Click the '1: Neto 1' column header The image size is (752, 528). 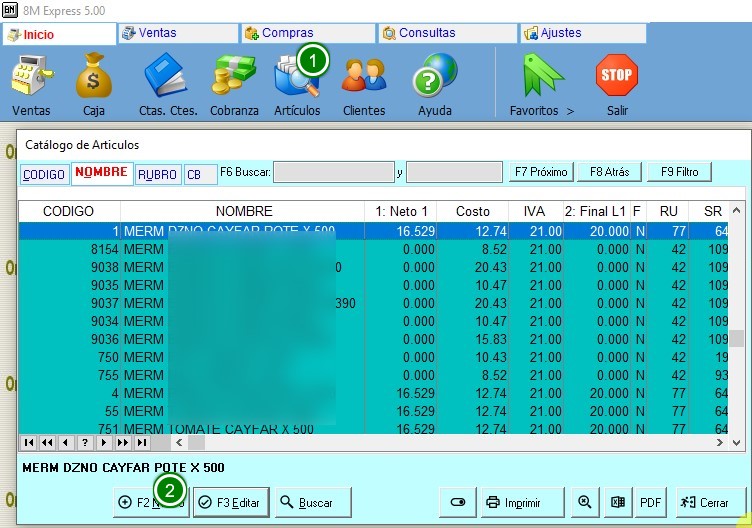pyautogui.click(x=401, y=211)
